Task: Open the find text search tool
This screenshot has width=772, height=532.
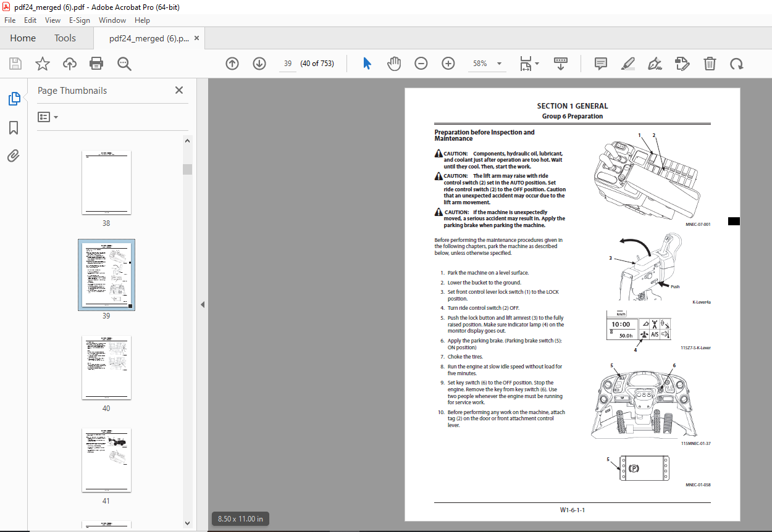Action: 124,64
